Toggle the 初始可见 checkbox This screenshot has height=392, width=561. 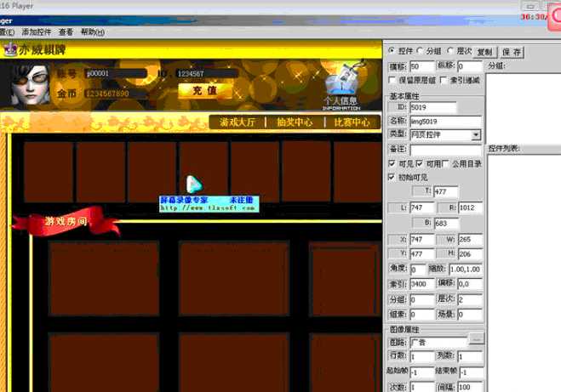[392, 177]
